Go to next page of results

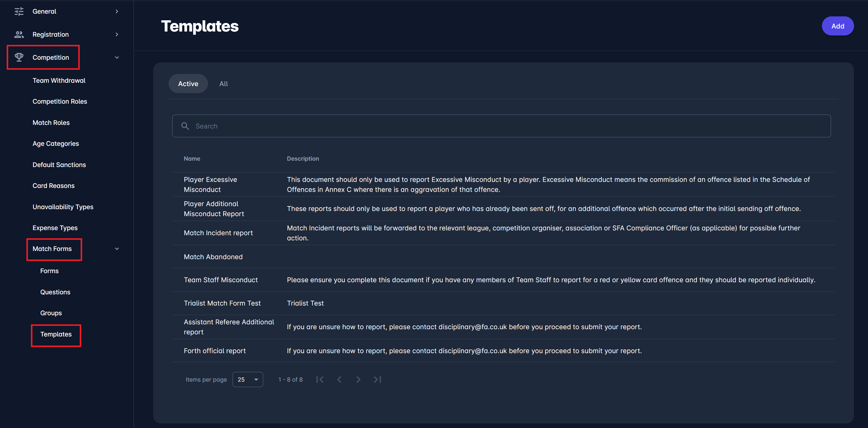tap(358, 380)
